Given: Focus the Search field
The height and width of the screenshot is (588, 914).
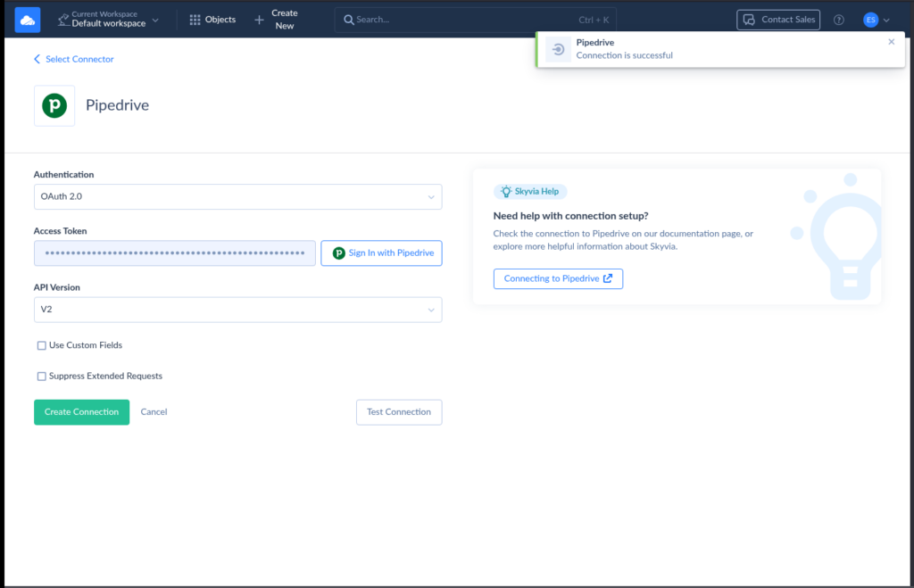Looking at the screenshot, I should coord(475,20).
